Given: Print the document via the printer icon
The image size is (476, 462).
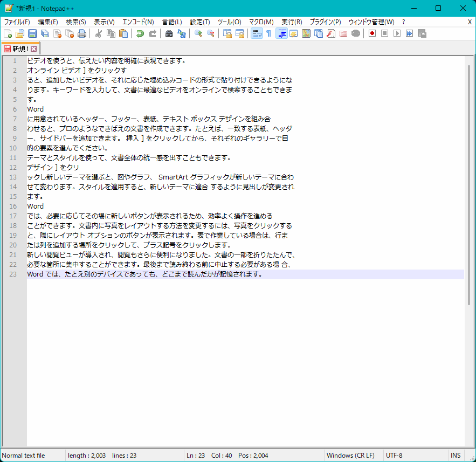Looking at the screenshot, I should tap(82, 33).
